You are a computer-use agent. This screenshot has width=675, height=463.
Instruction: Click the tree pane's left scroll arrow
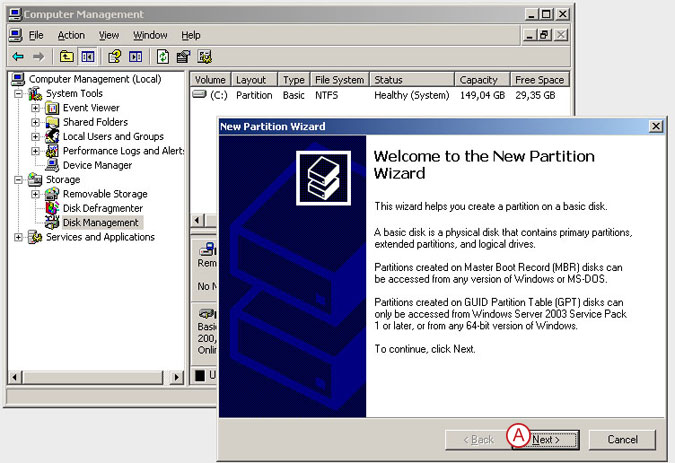pos(15,377)
